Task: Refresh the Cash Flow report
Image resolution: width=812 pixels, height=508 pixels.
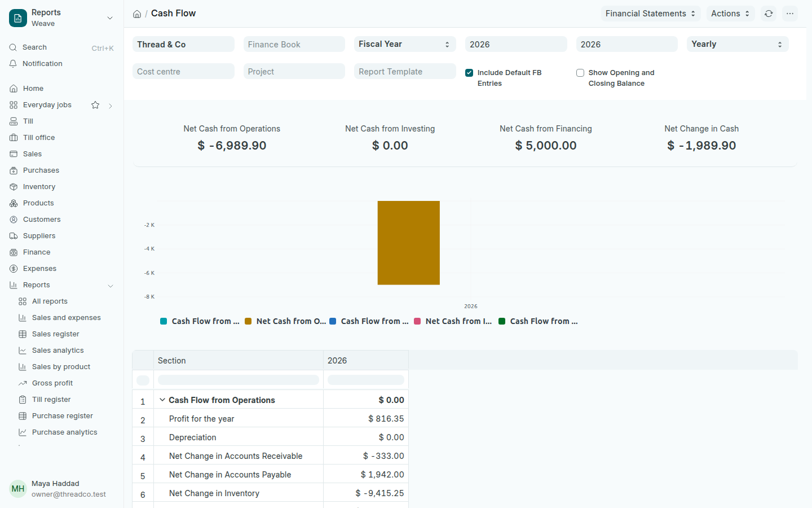Action: (x=769, y=14)
